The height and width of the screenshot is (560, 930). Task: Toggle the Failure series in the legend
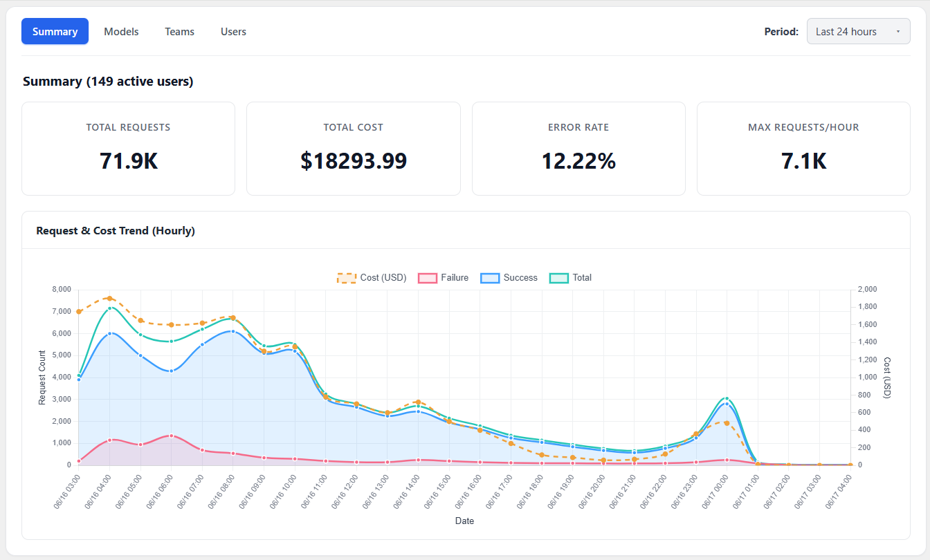click(443, 278)
